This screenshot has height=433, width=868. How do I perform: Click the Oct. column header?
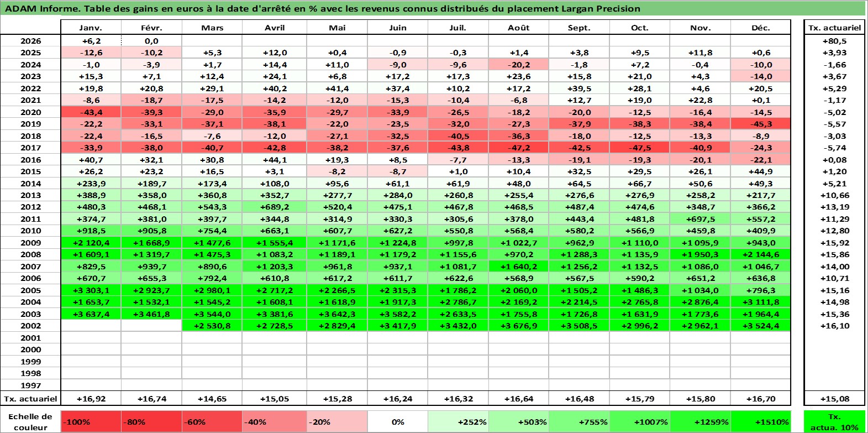pos(640,28)
